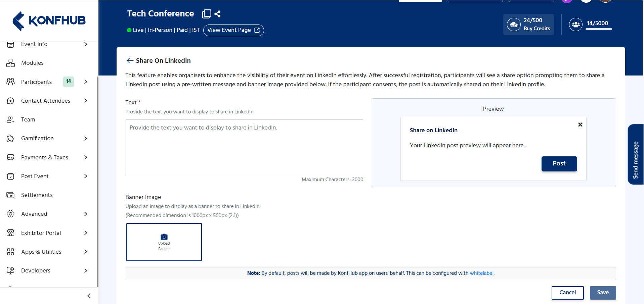Click Gamification puzzle icon
This screenshot has height=304, width=644.
(x=11, y=138)
